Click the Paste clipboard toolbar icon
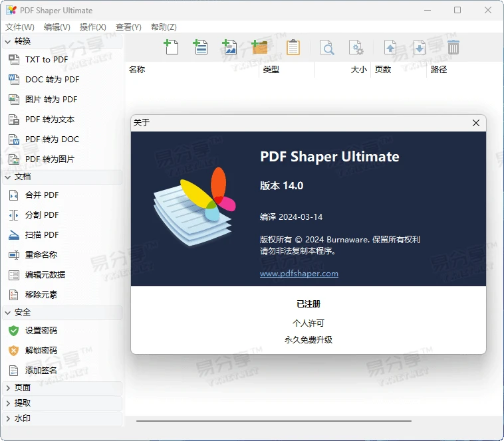Viewport: 504px width, 441px height. (293, 47)
